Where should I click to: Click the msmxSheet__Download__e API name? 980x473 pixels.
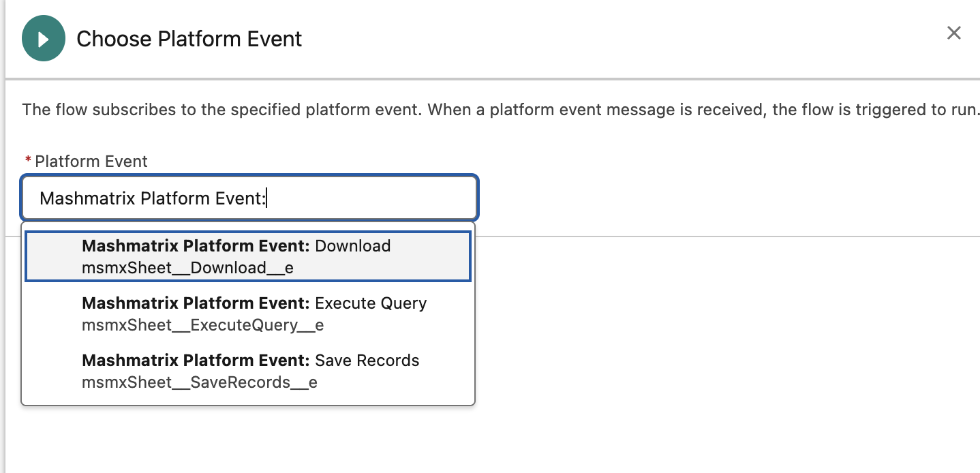187,268
